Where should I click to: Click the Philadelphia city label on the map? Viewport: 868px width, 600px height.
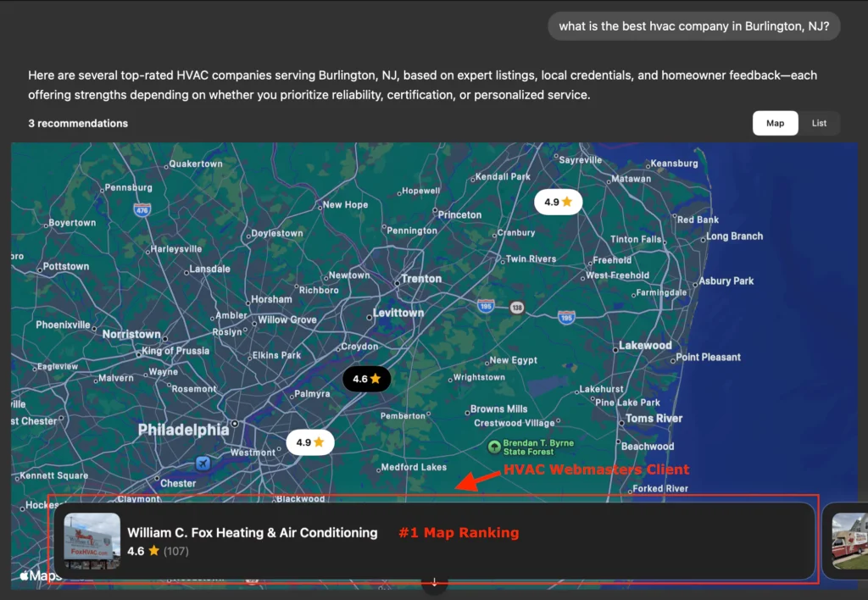(x=183, y=430)
